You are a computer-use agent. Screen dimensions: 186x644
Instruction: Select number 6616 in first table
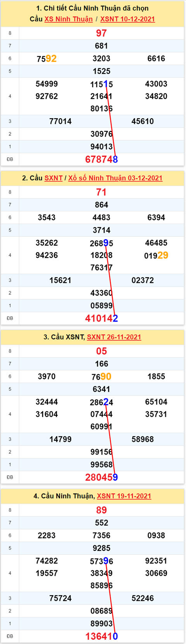click(x=156, y=59)
